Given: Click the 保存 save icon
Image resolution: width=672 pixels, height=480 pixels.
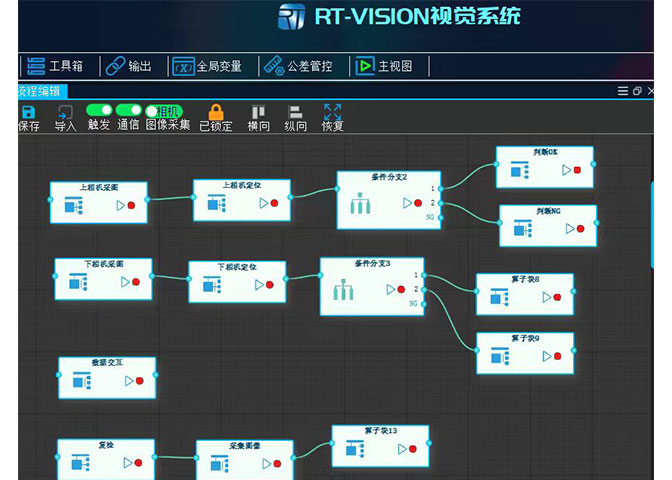Looking at the screenshot, I should point(28,112).
